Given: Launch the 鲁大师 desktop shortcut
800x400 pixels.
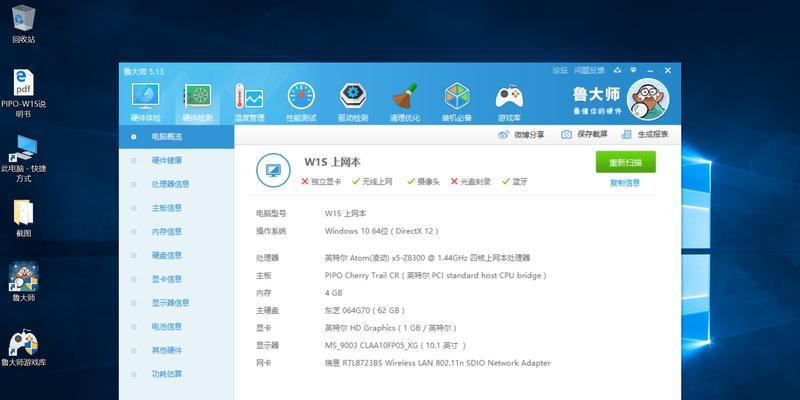Looking at the screenshot, I should [23, 282].
